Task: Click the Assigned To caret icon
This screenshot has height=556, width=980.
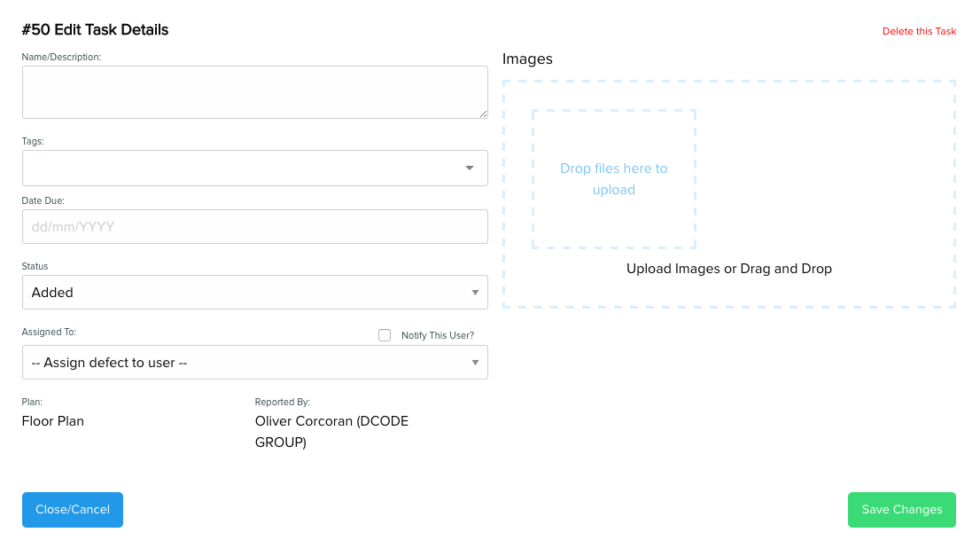Action: pyautogui.click(x=475, y=363)
